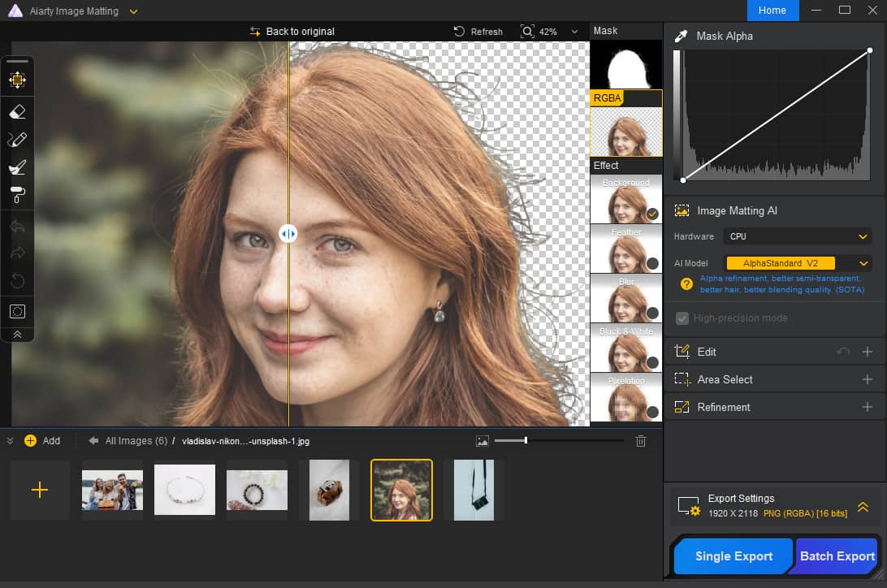Select the bracelet on white background thumbnail
This screenshot has width=887, height=588.
point(184,490)
